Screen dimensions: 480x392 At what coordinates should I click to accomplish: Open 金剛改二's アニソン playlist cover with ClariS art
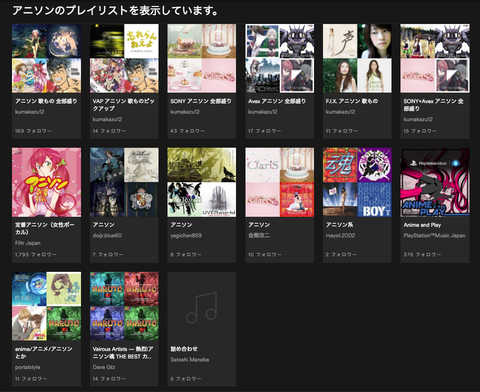[x=280, y=182]
